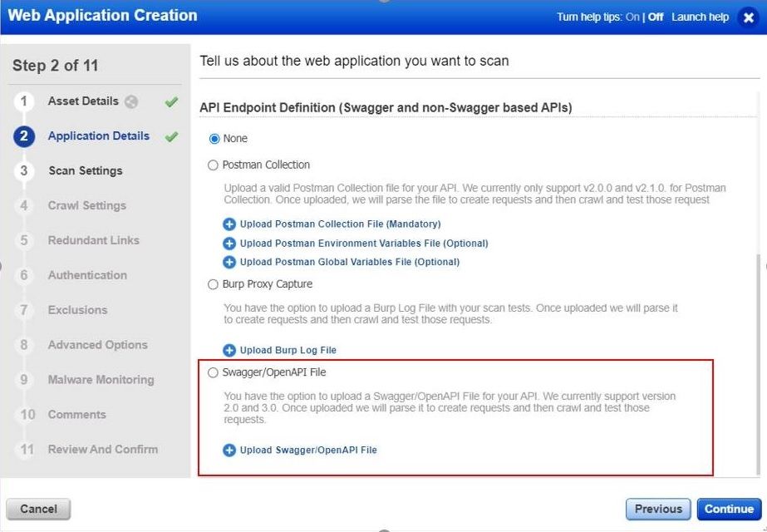Open the Launch help link

coord(700,17)
